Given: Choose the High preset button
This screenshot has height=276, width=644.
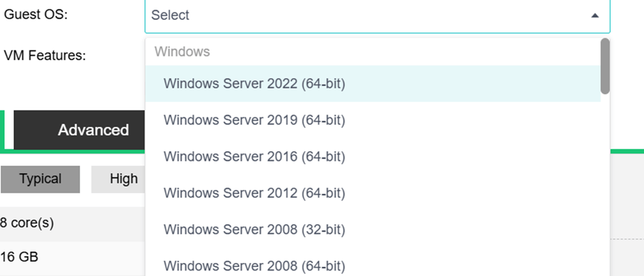Looking at the screenshot, I should (123, 179).
